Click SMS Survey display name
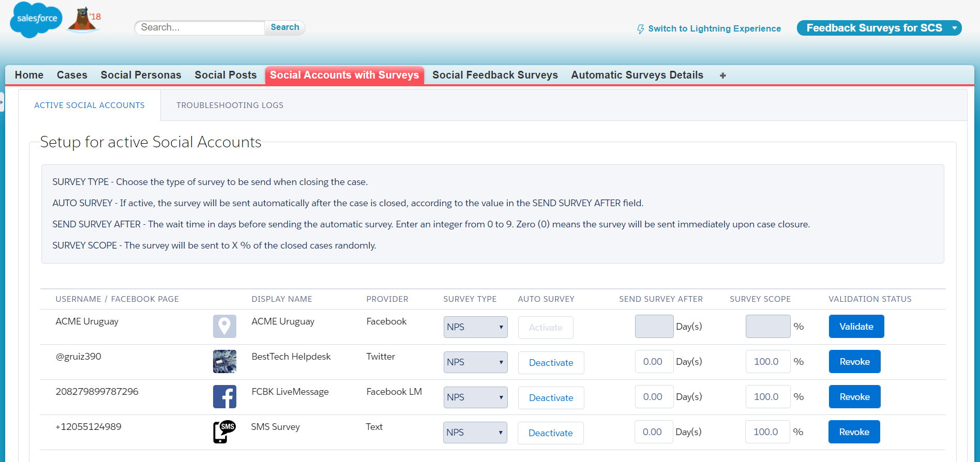This screenshot has height=462, width=980. pyautogui.click(x=276, y=427)
